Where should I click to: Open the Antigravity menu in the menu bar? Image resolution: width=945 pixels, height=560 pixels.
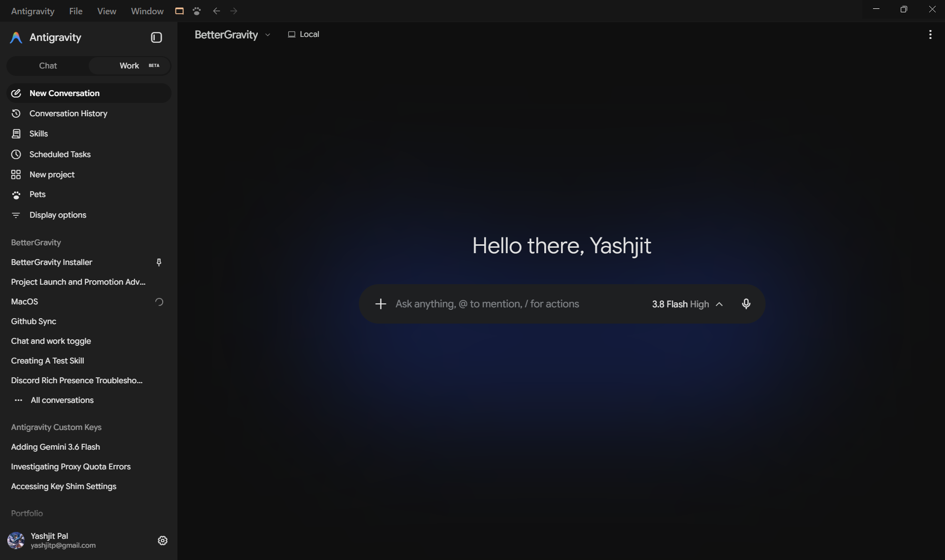pos(33,11)
